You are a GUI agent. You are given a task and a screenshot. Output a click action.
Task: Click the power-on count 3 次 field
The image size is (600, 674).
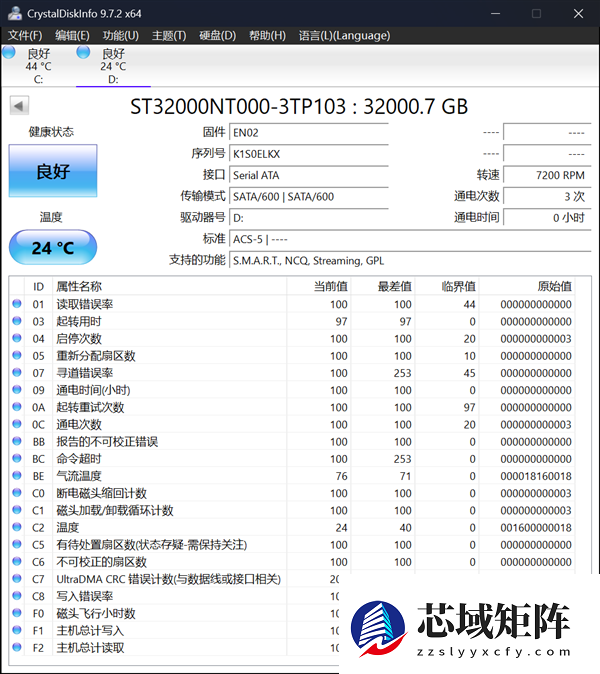click(547, 196)
